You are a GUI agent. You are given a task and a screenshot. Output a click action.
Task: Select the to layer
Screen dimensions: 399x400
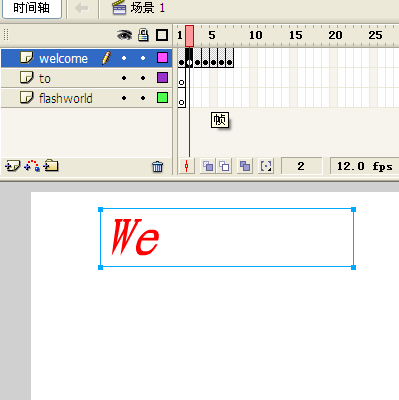[87, 78]
